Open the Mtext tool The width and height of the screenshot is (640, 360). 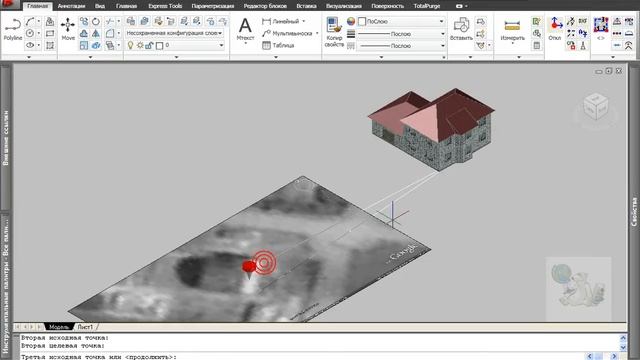(x=245, y=29)
